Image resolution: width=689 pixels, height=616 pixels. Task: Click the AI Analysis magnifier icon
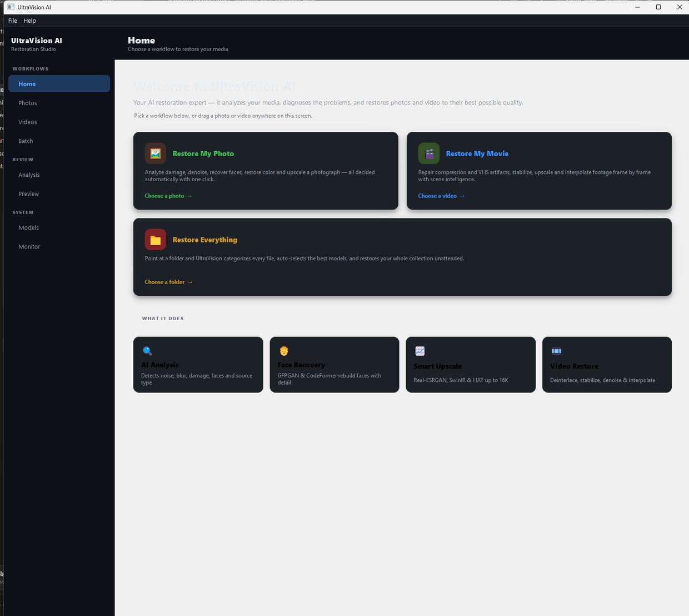(x=147, y=351)
